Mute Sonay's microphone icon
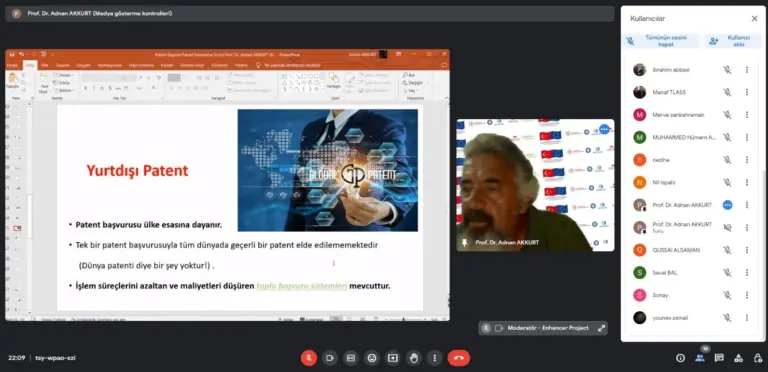The image size is (768, 372). pyautogui.click(x=727, y=295)
